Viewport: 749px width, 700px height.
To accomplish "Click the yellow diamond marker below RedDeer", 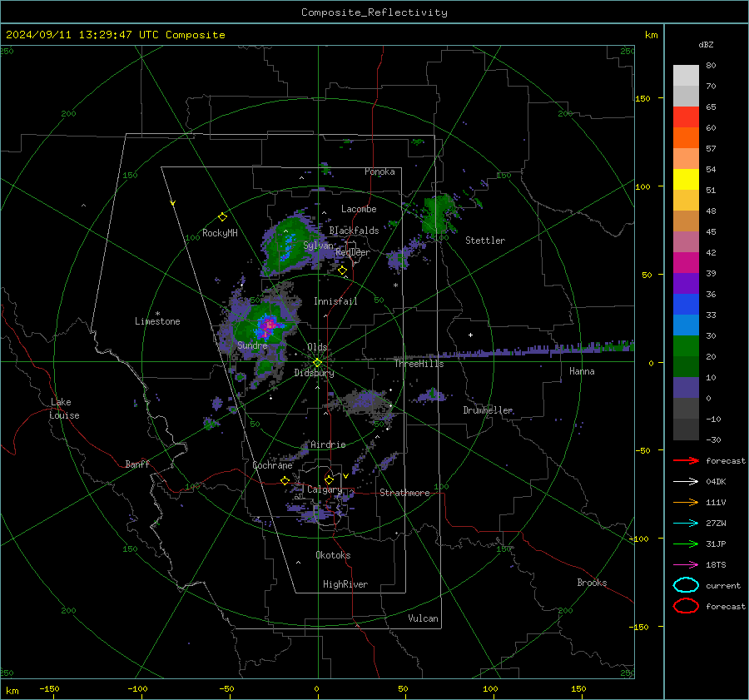I will [x=342, y=271].
